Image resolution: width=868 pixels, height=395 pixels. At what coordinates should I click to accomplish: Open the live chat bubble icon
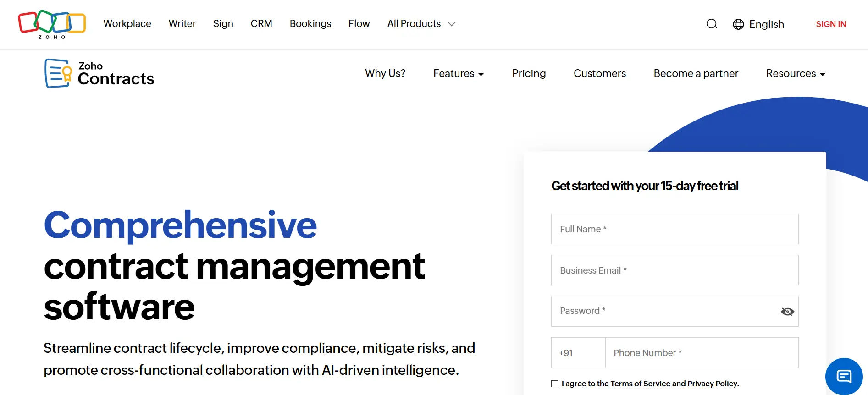click(x=844, y=376)
